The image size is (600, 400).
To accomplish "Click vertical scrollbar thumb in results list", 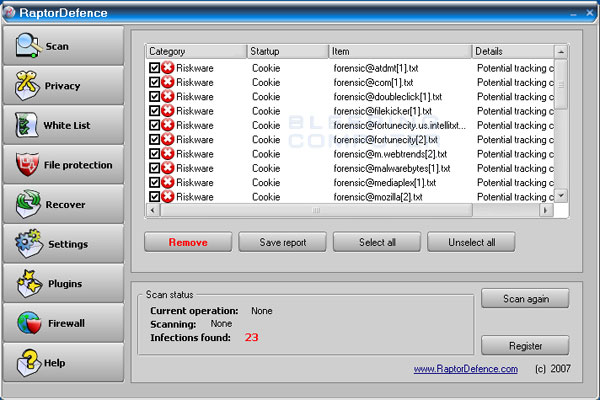I will 561,84.
